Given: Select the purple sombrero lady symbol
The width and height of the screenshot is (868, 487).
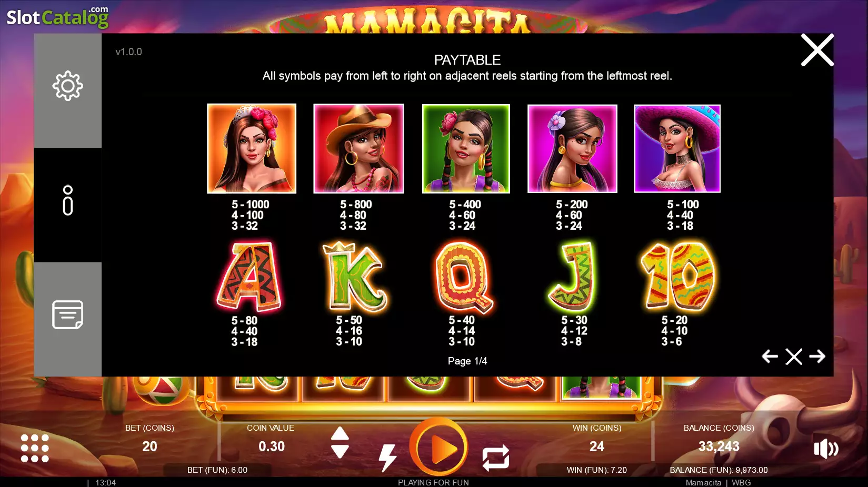Looking at the screenshot, I should 677,148.
